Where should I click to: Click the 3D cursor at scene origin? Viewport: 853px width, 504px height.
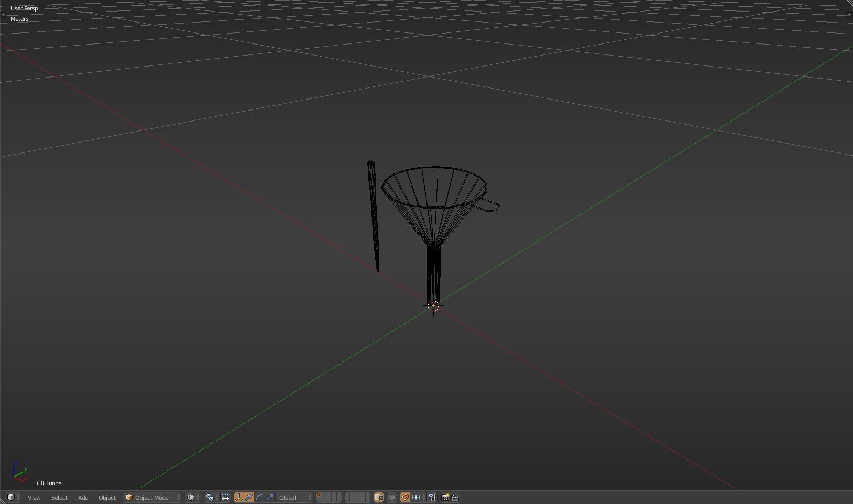(433, 306)
